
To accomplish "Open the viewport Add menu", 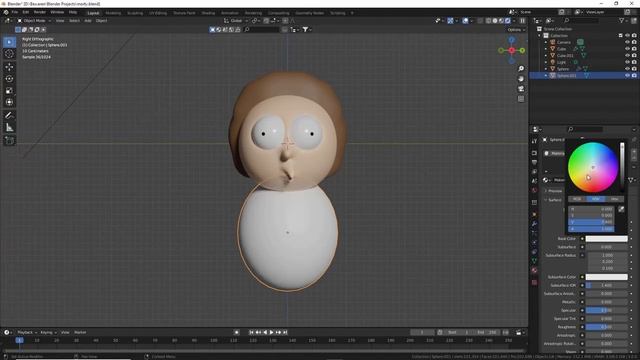I will click(88, 20).
